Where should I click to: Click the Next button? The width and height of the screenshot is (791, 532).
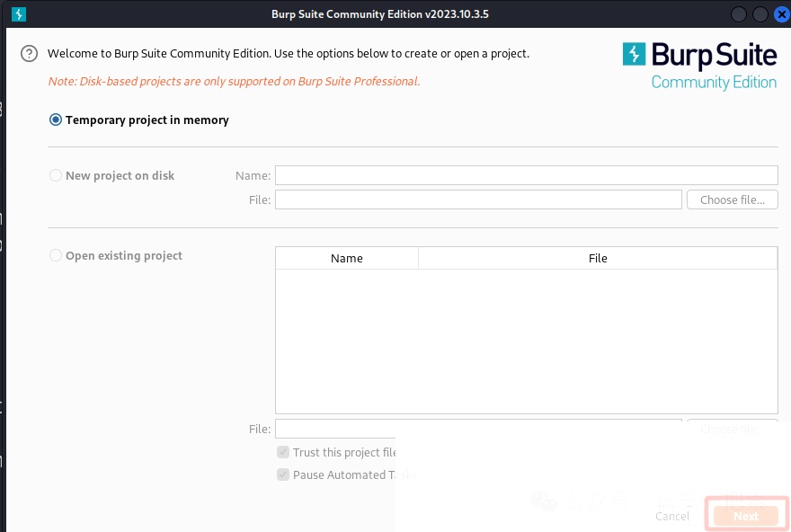click(x=746, y=516)
